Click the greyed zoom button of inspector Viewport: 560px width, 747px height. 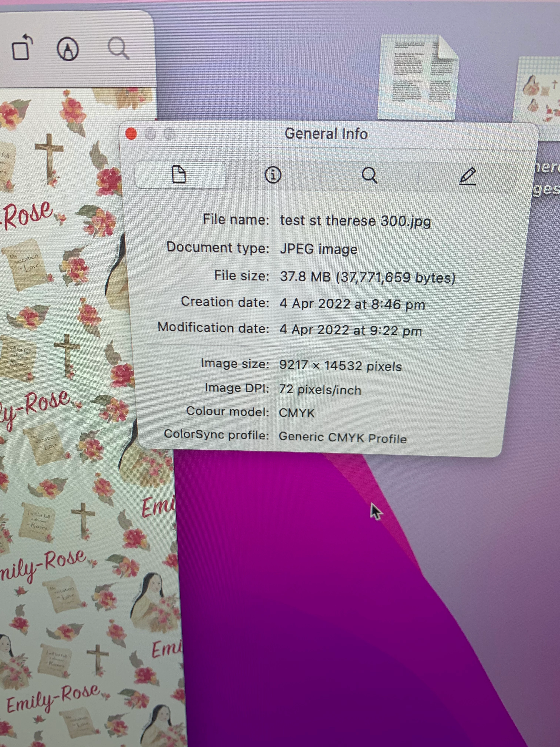pyautogui.click(x=169, y=134)
